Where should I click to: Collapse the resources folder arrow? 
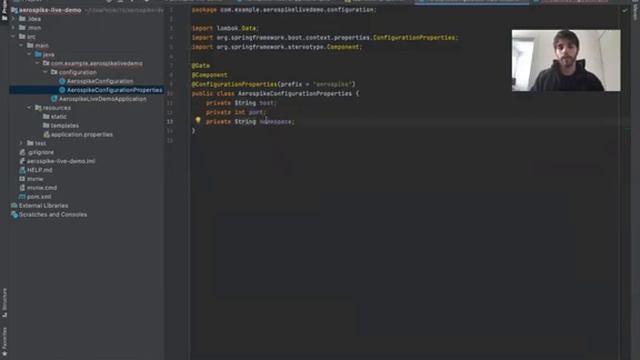coord(29,108)
